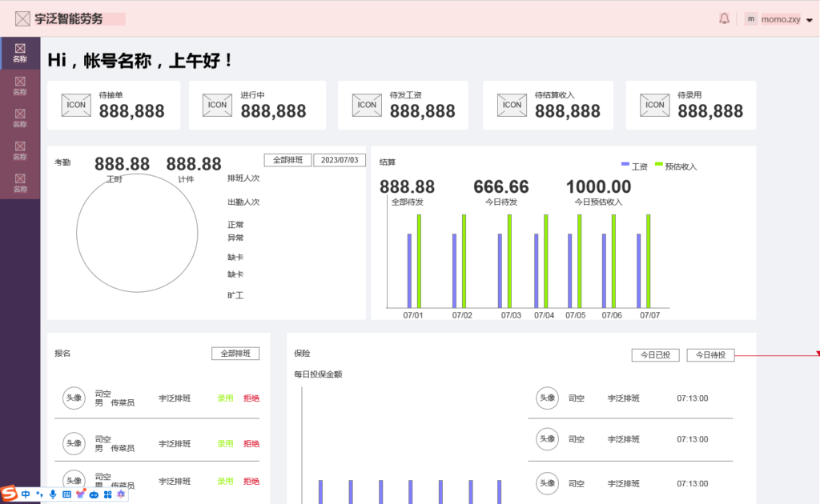Switch to the 今日待投 tab
The height and width of the screenshot is (504, 820).
tap(710, 355)
